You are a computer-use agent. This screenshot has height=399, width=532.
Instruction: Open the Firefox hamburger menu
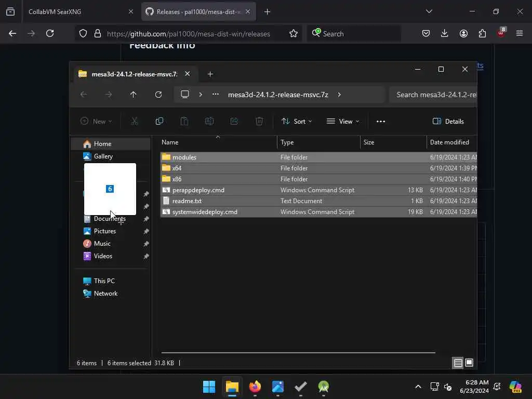pyautogui.click(x=520, y=33)
